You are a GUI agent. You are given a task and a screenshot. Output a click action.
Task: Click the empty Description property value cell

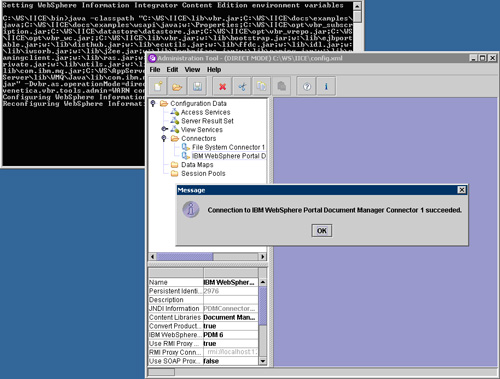[231, 300]
